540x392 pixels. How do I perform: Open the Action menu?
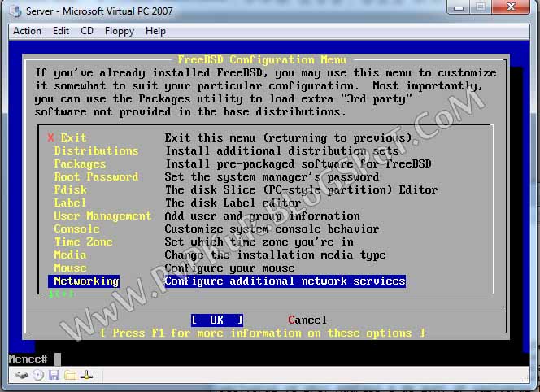[x=27, y=31]
